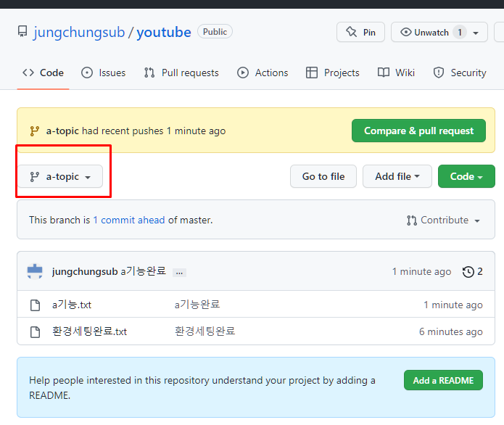
Task: Open the Wiki tab
Action: pyautogui.click(x=396, y=73)
